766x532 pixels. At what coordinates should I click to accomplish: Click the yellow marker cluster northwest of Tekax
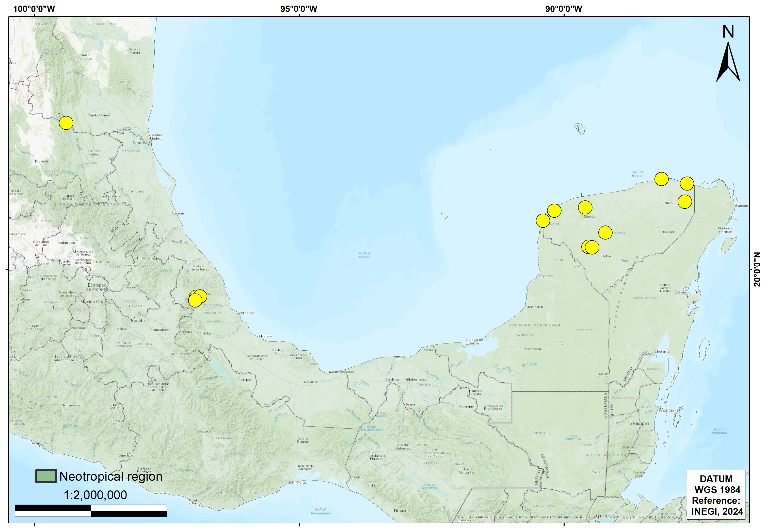pos(590,247)
